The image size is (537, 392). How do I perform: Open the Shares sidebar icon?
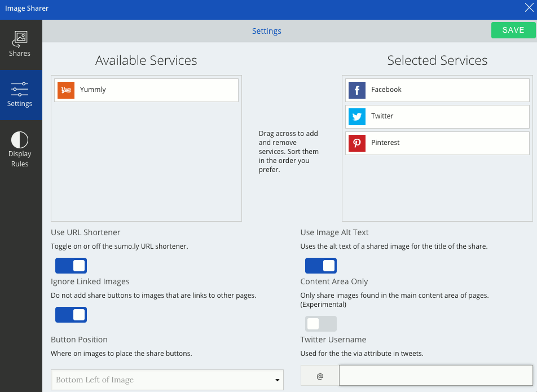(20, 39)
